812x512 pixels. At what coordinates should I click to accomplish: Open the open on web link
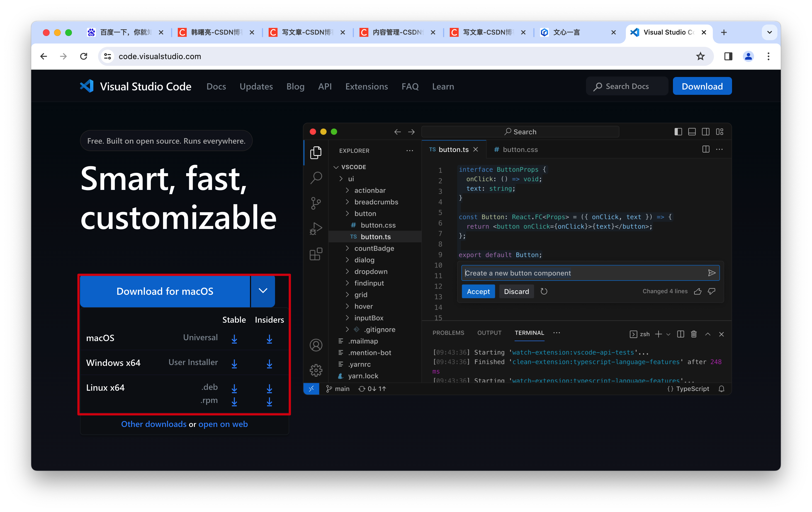point(223,424)
